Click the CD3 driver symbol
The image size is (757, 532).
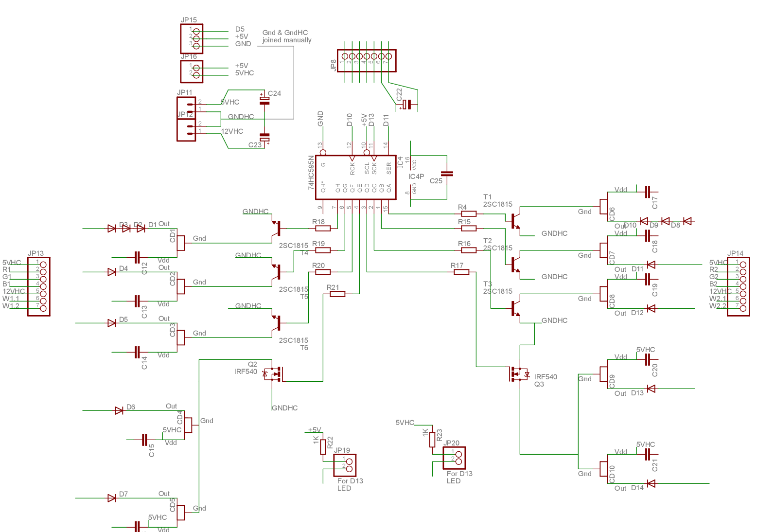click(181, 337)
